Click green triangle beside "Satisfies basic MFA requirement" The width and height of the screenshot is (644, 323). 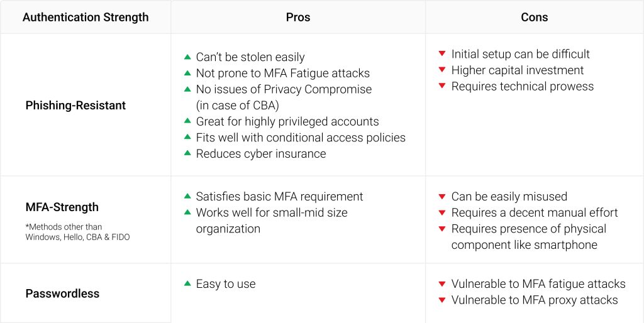tap(187, 196)
